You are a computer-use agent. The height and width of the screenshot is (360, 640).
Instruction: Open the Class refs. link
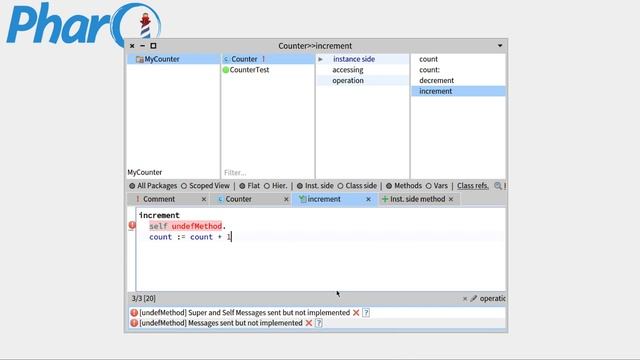(473, 186)
